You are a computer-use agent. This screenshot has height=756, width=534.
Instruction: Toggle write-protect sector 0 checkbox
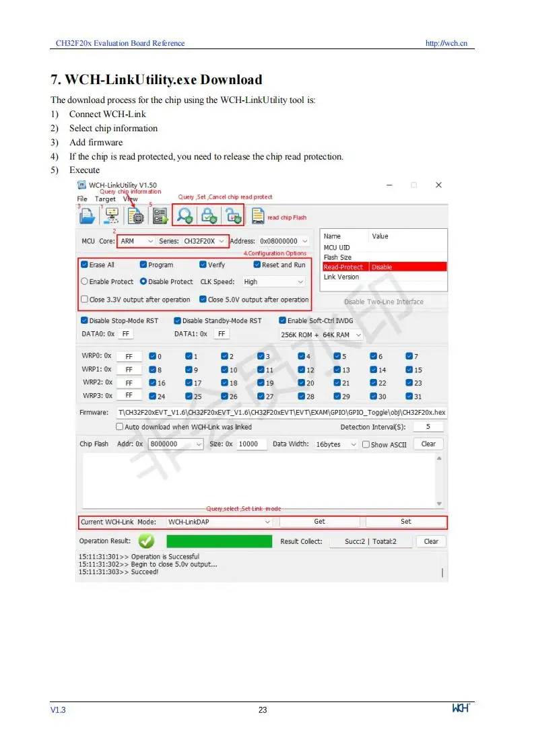click(x=152, y=356)
